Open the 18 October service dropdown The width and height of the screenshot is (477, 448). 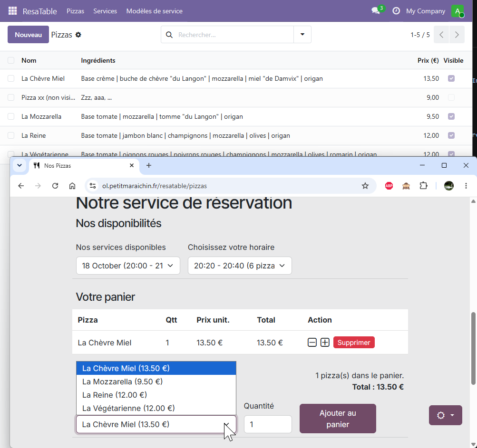[128, 266]
